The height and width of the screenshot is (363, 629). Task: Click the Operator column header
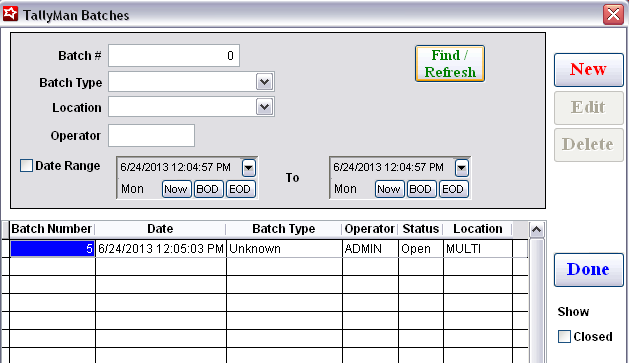(370, 229)
